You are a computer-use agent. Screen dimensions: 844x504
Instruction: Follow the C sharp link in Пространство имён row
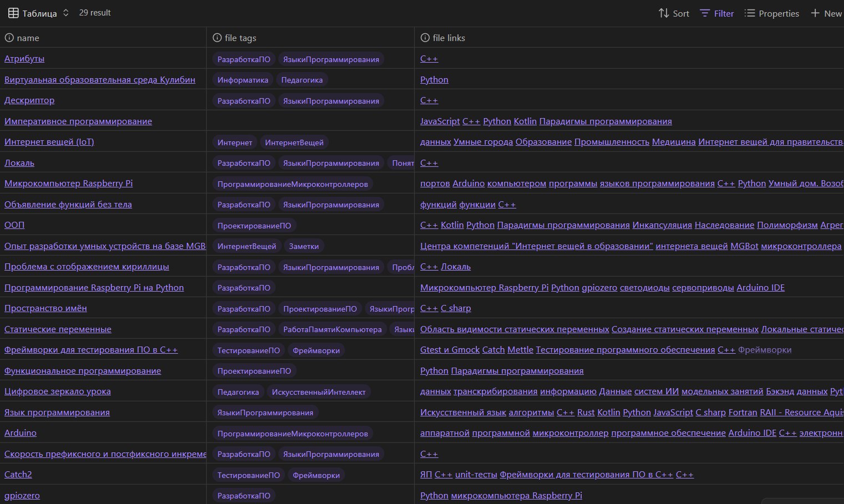point(456,308)
